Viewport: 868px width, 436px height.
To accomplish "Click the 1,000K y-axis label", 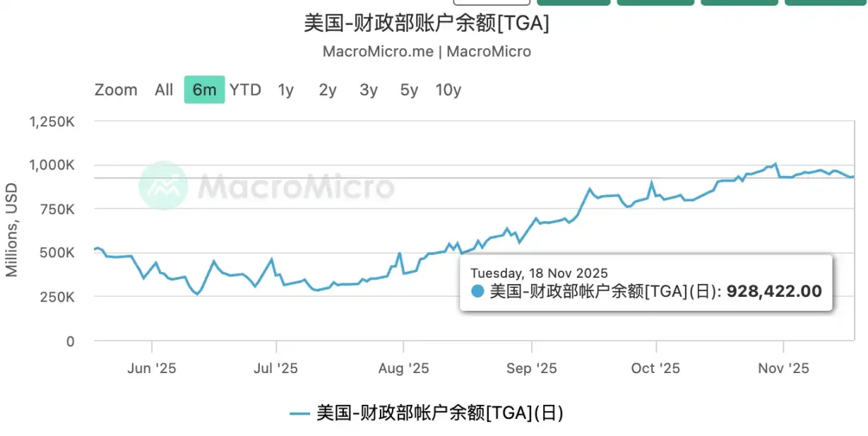I will coord(50,165).
